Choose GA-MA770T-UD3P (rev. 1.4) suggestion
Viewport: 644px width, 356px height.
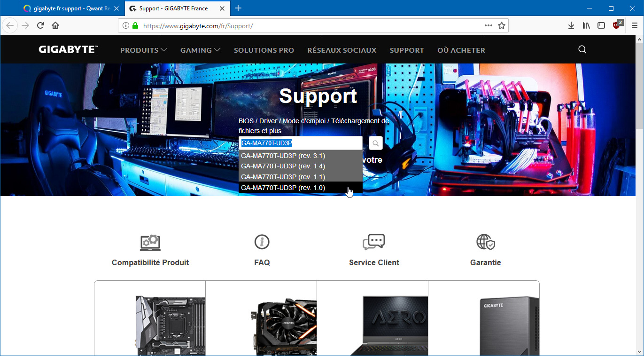tap(301, 166)
